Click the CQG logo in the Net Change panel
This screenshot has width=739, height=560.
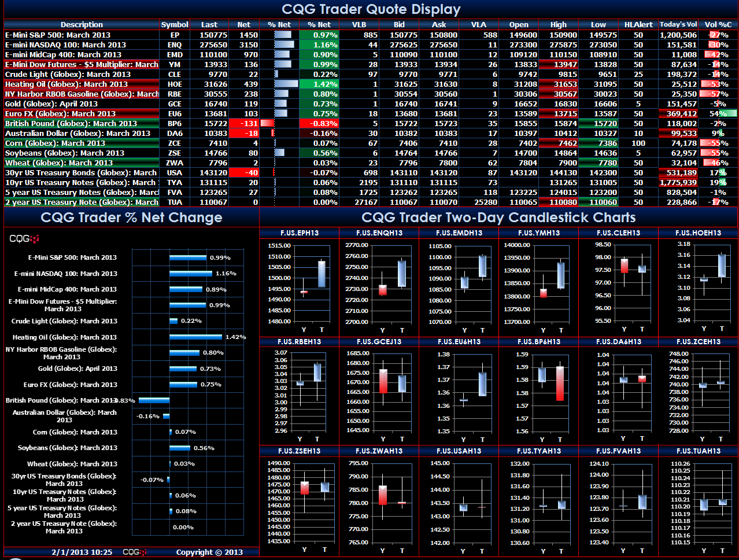(x=24, y=239)
